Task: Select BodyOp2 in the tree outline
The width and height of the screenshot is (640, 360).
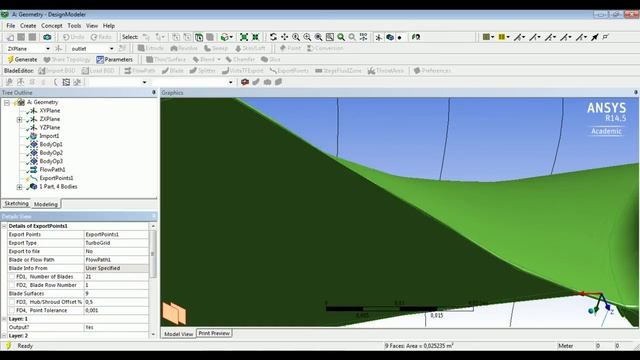Action: pos(51,153)
